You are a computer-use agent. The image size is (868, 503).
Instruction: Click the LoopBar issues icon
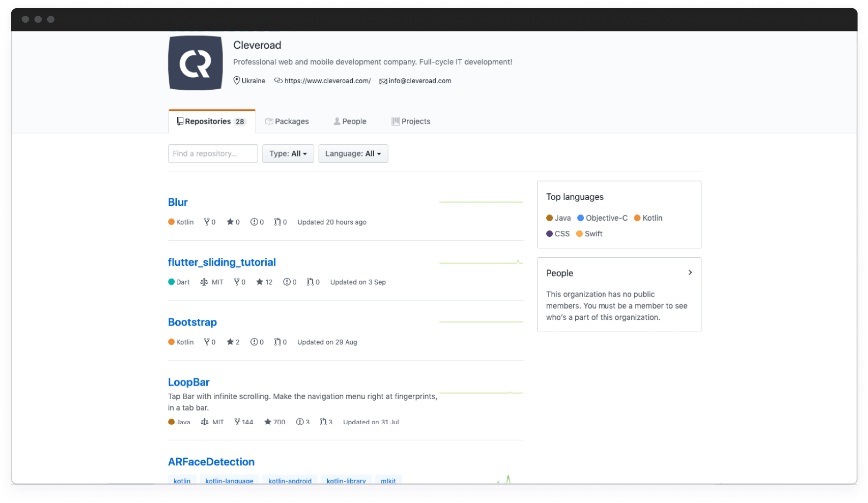click(x=300, y=421)
